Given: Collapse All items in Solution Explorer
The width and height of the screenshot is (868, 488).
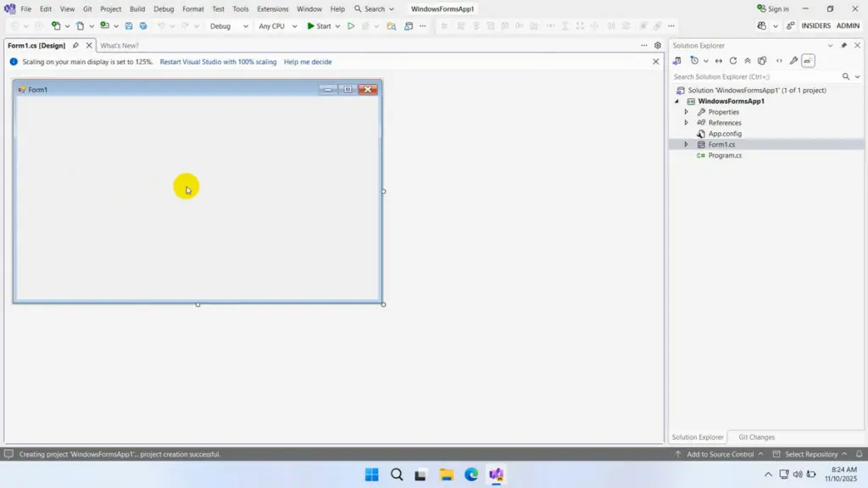Looking at the screenshot, I should pyautogui.click(x=747, y=60).
